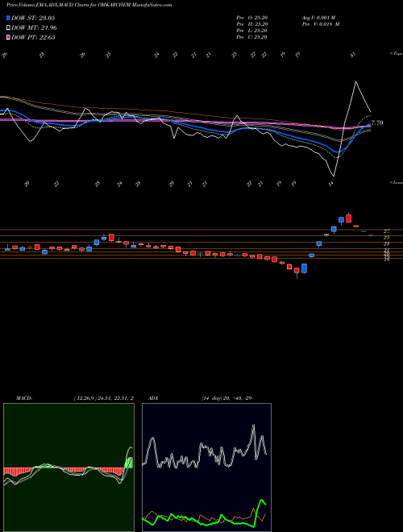Click the blue DOW ST legend swatch

tap(8, 18)
